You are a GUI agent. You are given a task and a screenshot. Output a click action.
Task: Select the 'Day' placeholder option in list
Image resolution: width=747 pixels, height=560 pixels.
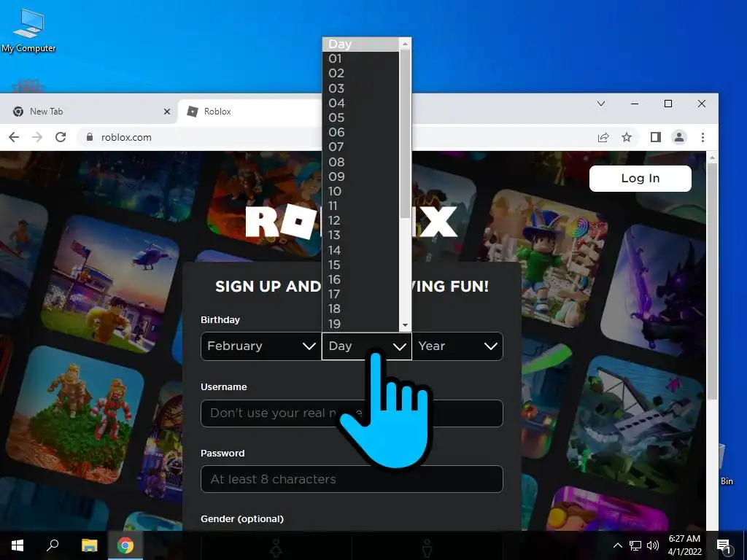tap(360, 44)
